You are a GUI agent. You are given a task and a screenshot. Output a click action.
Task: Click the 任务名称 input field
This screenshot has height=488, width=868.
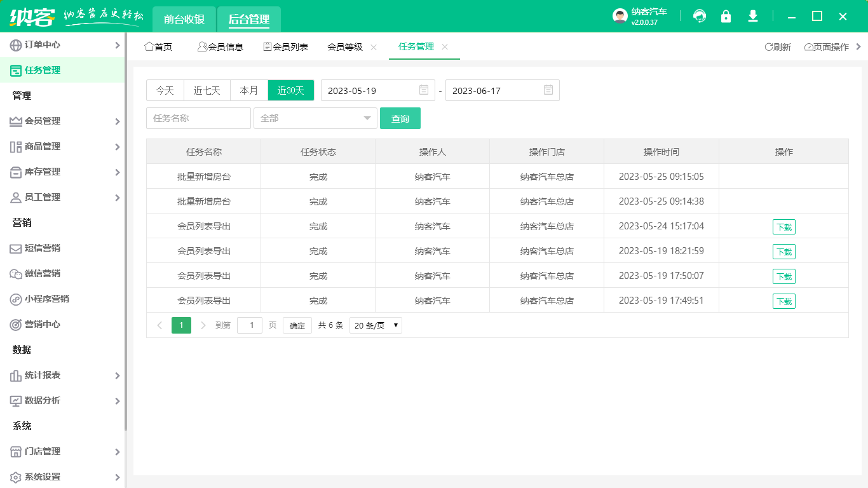pos(198,118)
